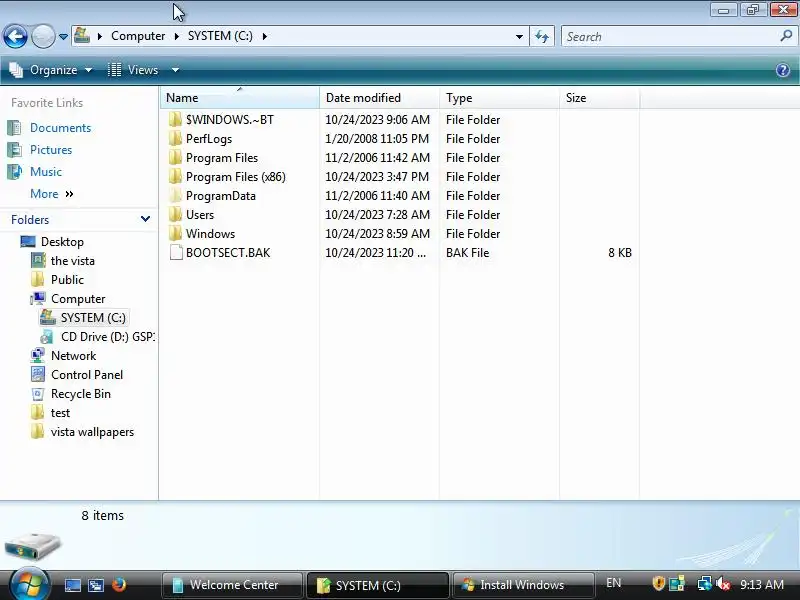Switch to SYSTEM (C:) taskbar button
Screen dimensions: 800x600
[378, 585]
